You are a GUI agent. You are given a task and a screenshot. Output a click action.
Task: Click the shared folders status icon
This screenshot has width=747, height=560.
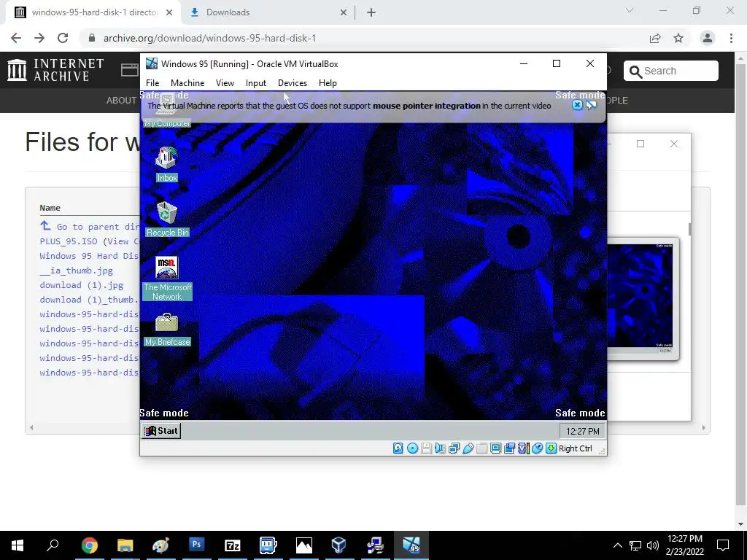(x=481, y=448)
